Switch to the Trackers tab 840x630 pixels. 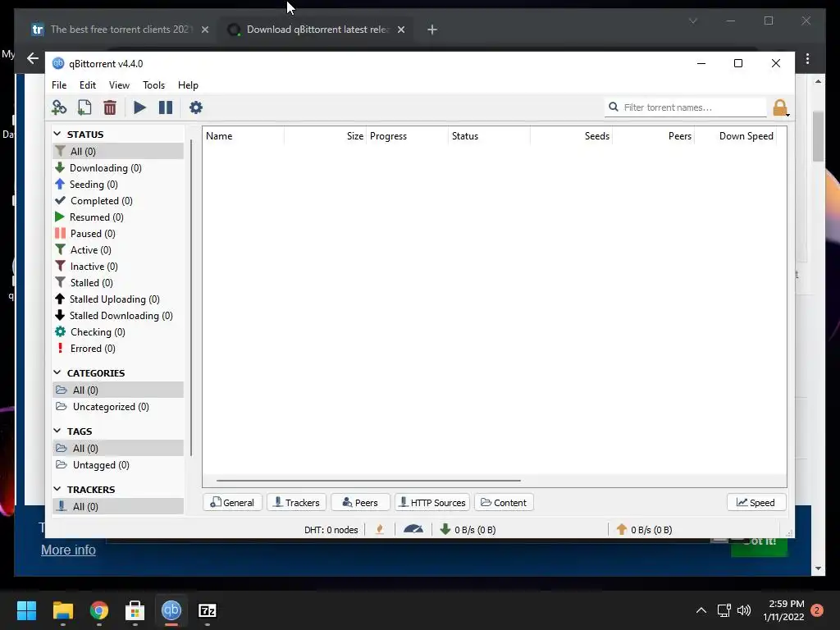(x=297, y=503)
